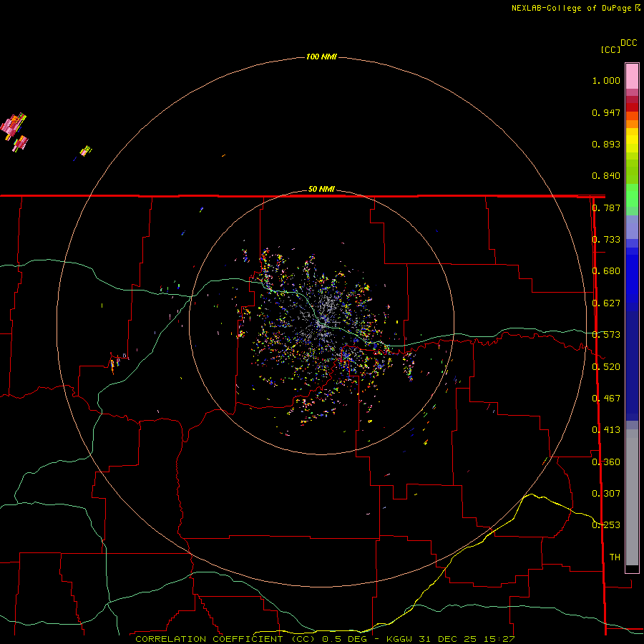Click the [CC] units label
This screenshot has height=644, width=644.
coord(610,49)
